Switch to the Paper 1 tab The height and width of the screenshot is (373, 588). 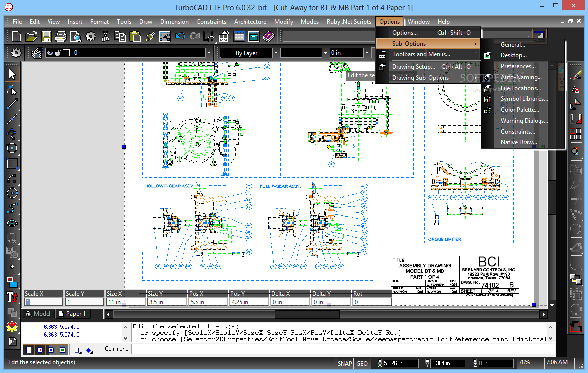pos(73,314)
